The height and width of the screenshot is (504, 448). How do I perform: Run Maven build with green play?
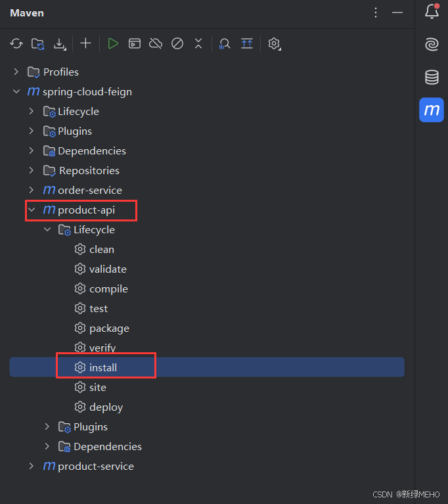coord(113,43)
